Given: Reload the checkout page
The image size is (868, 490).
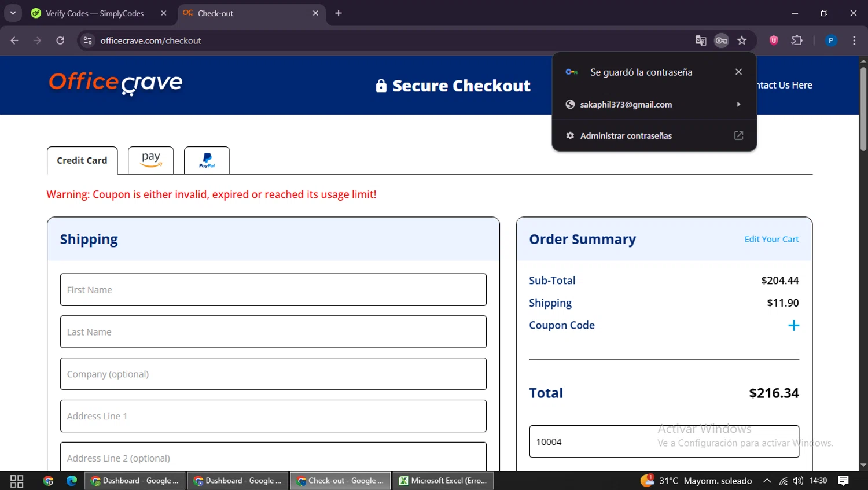Looking at the screenshot, I should pyautogui.click(x=60, y=40).
